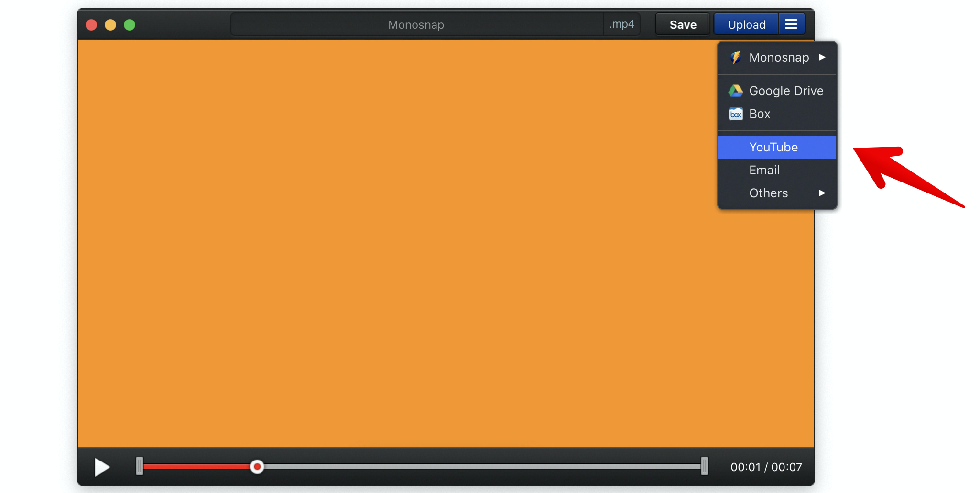Expand the Others submenu arrow
The width and height of the screenshot is (980, 493).
(x=822, y=193)
